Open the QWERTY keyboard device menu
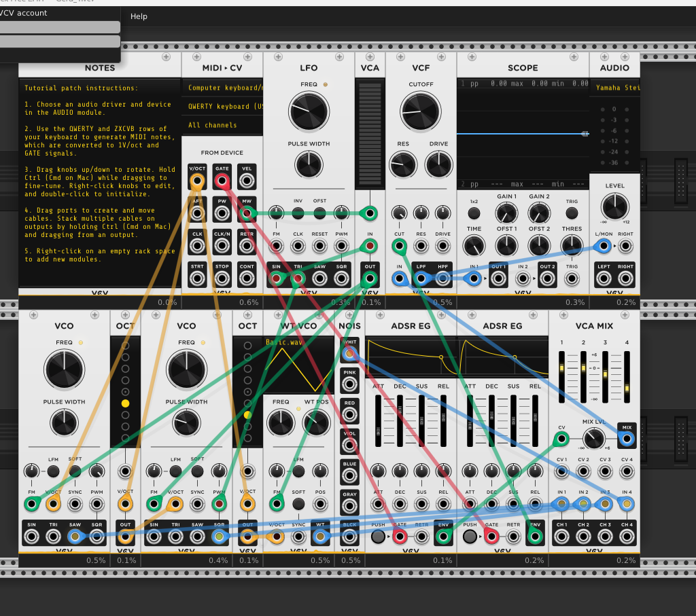696x616 pixels. point(222,107)
